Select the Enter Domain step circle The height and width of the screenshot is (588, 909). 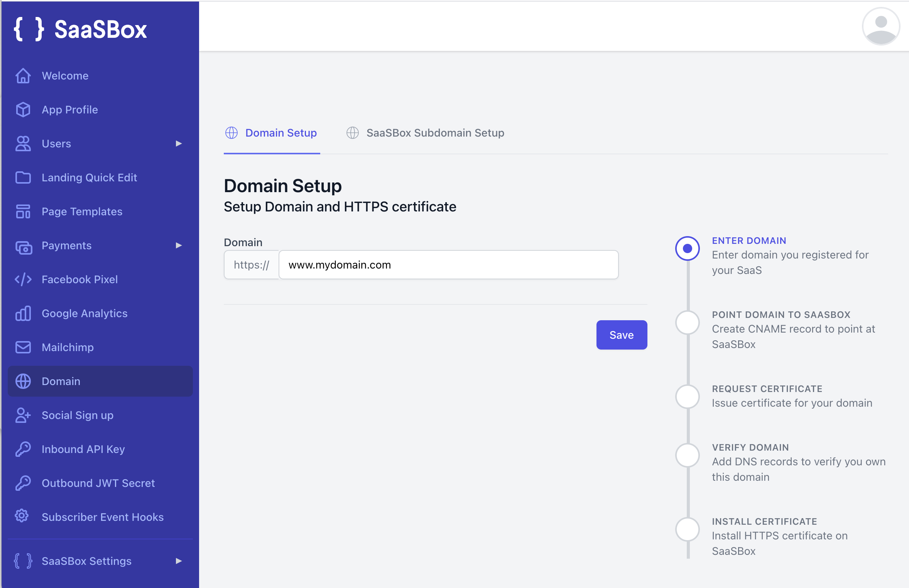688,248
